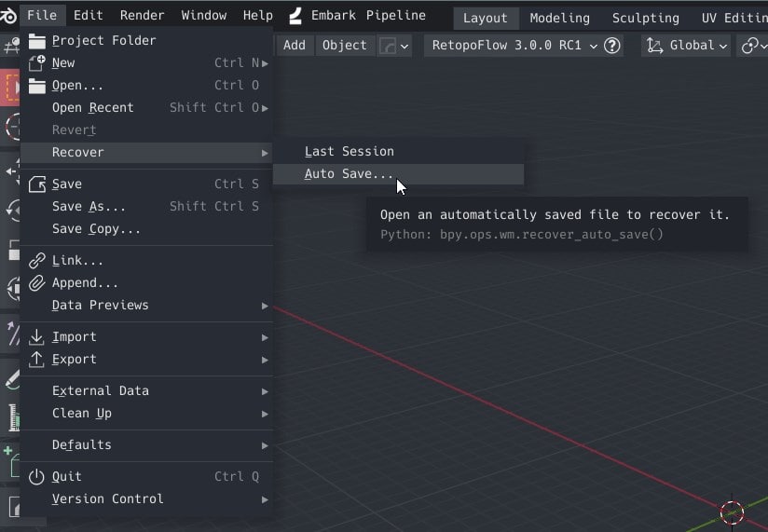The image size is (768, 532).
Task: Expand the Recover submenu arrow
Action: coord(265,153)
